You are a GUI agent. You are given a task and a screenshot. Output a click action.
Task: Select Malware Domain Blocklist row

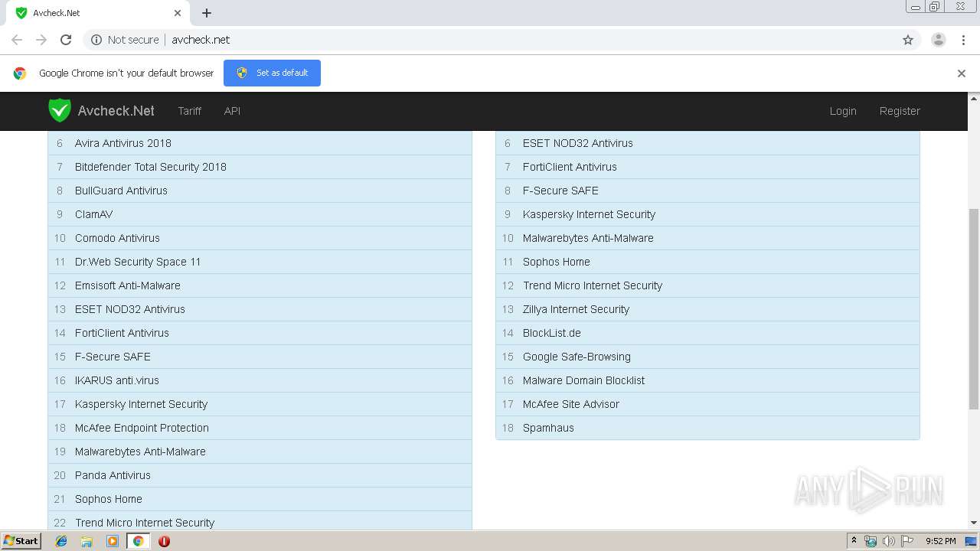click(707, 380)
